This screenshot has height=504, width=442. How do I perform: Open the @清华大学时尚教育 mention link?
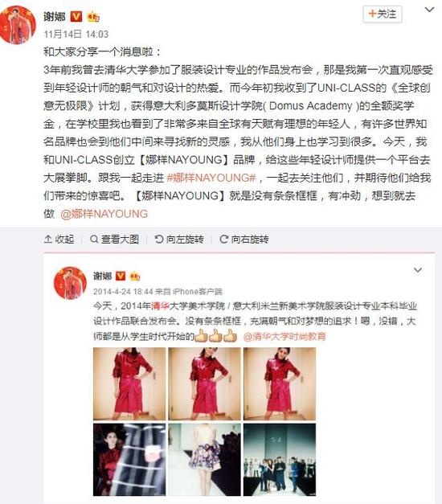[284, 336]
